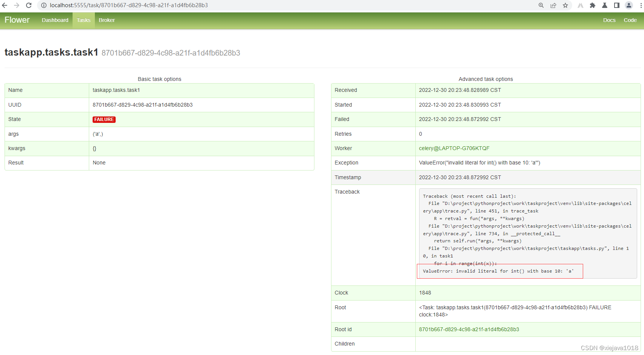
Task: Switch to the Dashboard tab
Action: 55,20
